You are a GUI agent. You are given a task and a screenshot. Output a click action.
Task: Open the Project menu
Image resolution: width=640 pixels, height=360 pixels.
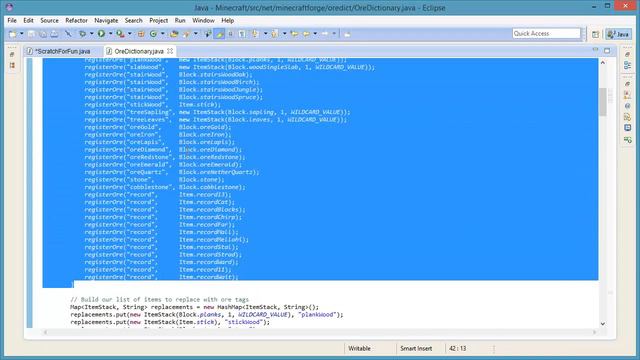158,20
